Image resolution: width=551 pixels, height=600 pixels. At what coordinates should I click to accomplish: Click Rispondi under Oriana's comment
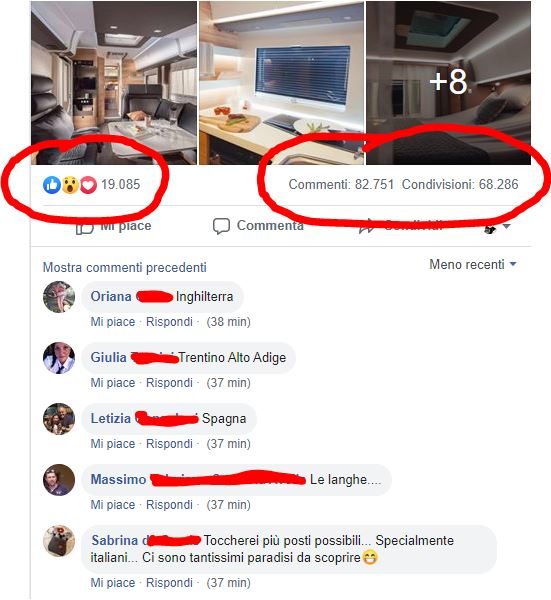(x=169, y=322)
